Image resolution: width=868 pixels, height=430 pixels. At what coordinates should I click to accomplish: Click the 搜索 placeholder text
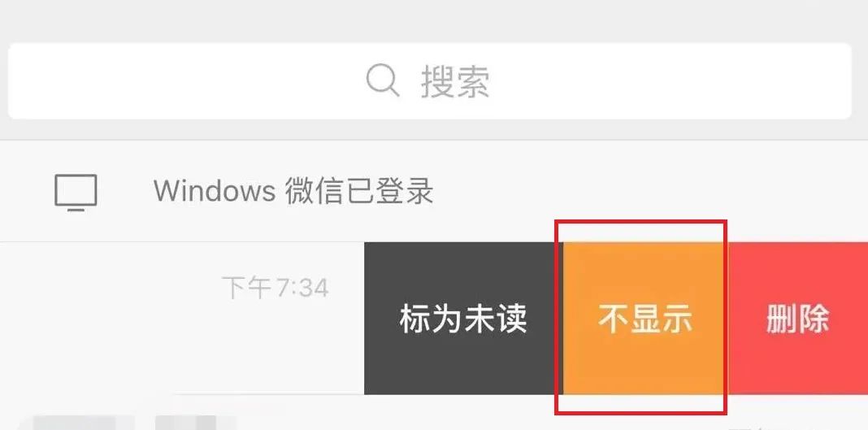click(455, 81)
